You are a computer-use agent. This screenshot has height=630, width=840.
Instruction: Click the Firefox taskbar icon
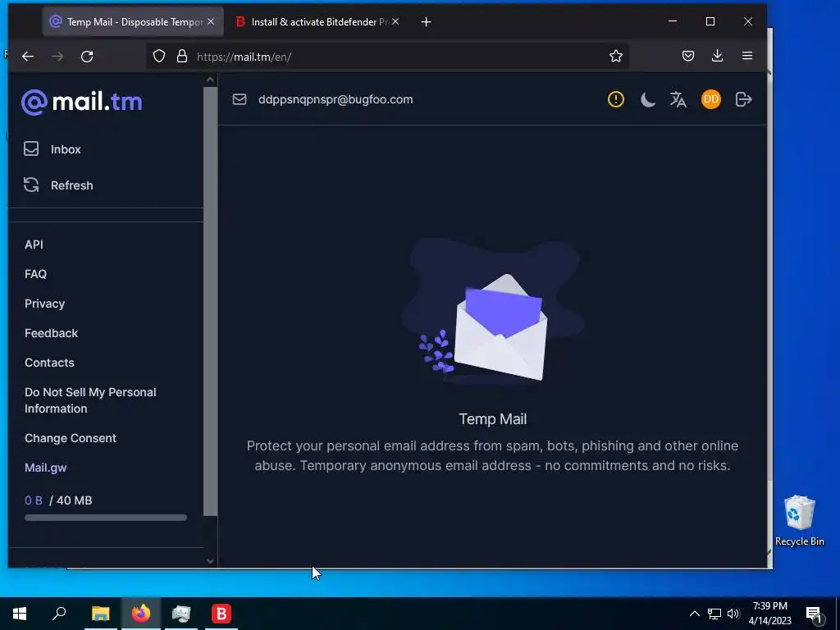pyautogui.click(x=141, y=614)
